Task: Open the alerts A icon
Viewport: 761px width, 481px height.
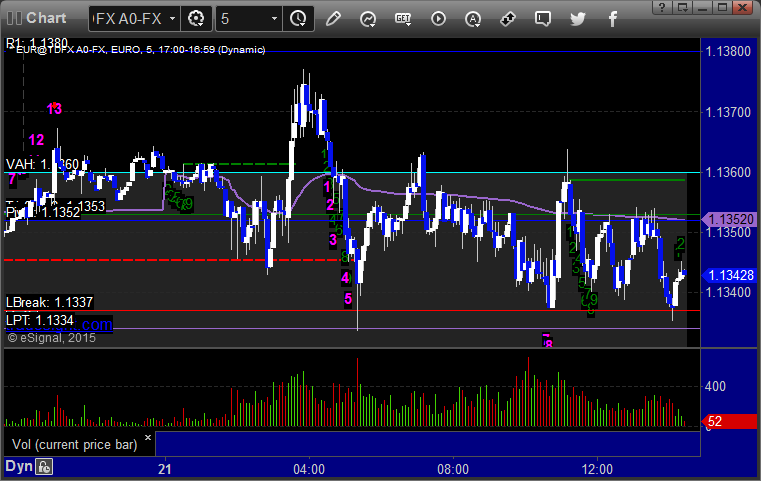Action: click(473, 19)
